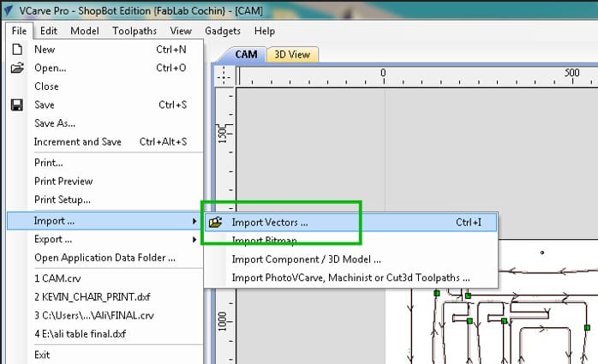598x364 pixels.
Task: Click the vertical ruler at 1000 mark
Action: click(x=224, y=322)
